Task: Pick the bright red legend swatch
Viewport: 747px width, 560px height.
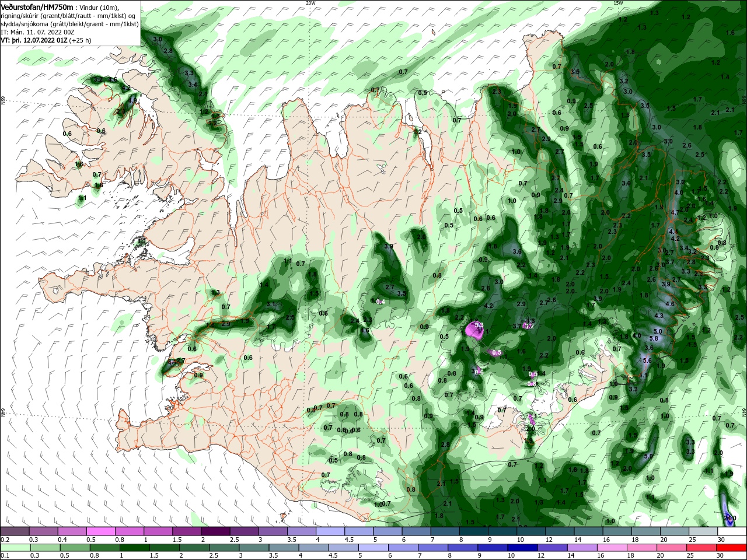Action: (732, 548)
